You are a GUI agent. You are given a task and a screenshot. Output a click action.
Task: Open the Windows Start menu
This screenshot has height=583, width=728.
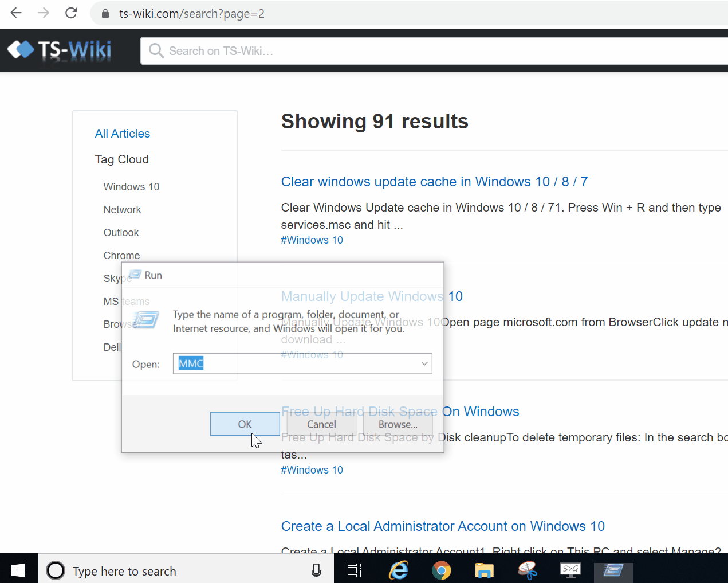coord(18,570)
